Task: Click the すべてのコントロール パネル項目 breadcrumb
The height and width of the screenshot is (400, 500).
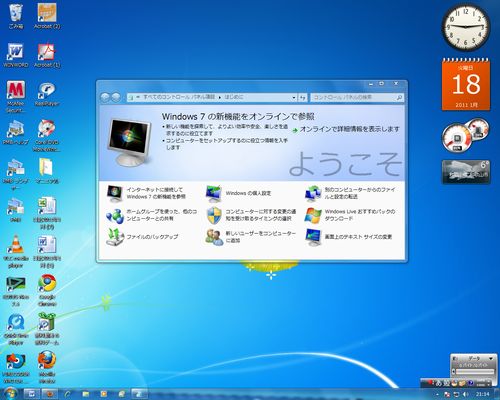Action: point(179,97)
